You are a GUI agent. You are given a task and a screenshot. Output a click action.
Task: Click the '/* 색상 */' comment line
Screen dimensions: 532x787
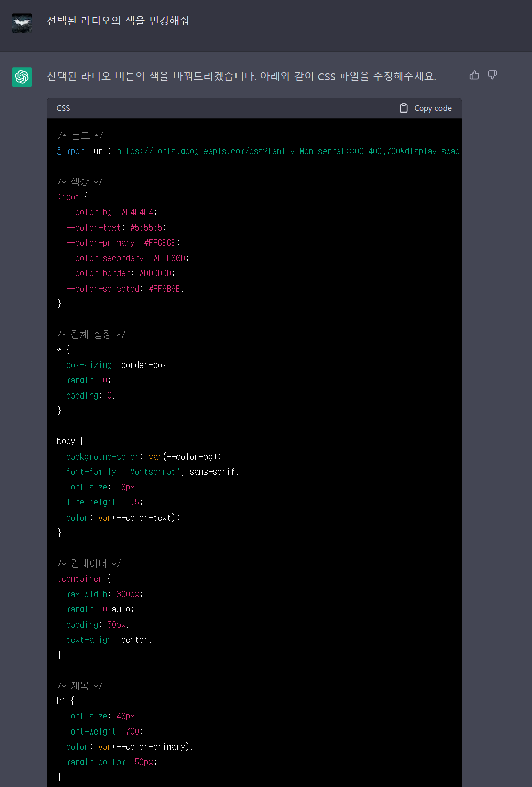[80, 181]
